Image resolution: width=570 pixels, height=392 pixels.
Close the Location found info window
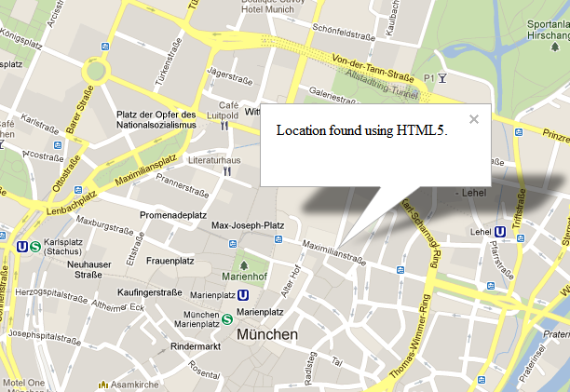pyautogui.click(x=474, y=119)
